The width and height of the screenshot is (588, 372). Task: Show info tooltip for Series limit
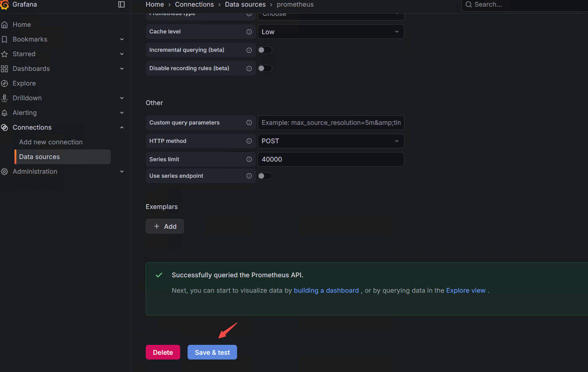tap(249, 159)
